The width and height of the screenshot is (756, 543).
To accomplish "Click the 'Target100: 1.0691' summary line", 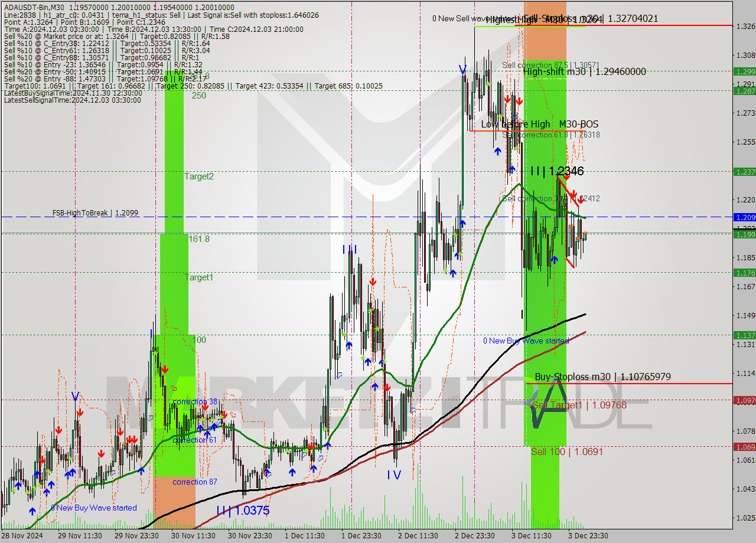I will coord(193,86).
